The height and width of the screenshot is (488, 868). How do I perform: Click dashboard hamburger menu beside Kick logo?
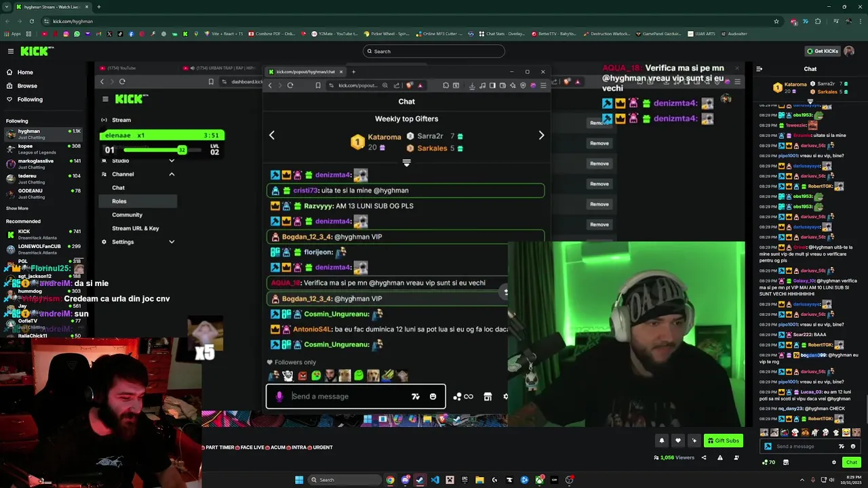click(x=105, y=99)
